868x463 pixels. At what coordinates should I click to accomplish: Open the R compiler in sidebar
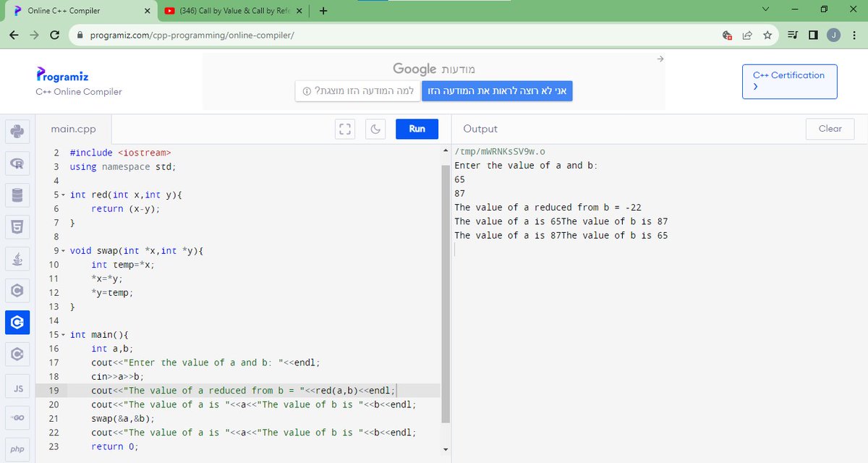pos(17,163)
